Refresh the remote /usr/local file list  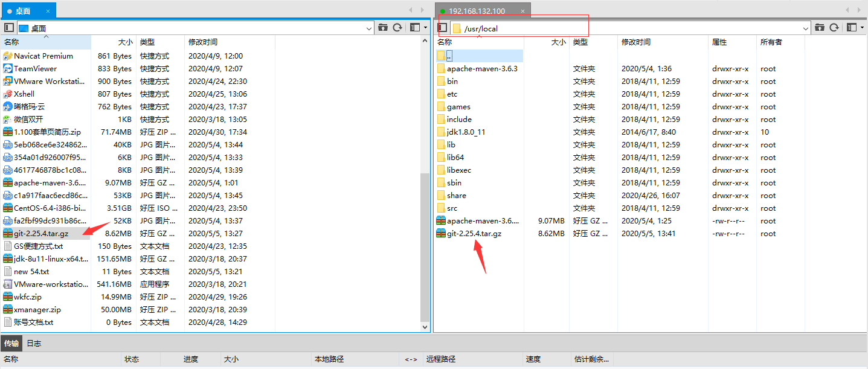pyautogui.click(x=834, y=28)
